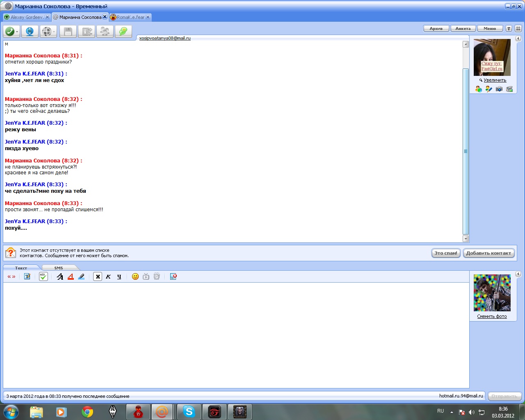This screenshot has height=420, width=525.
Task: Open the Меню button
Action: tap(490, 29)
